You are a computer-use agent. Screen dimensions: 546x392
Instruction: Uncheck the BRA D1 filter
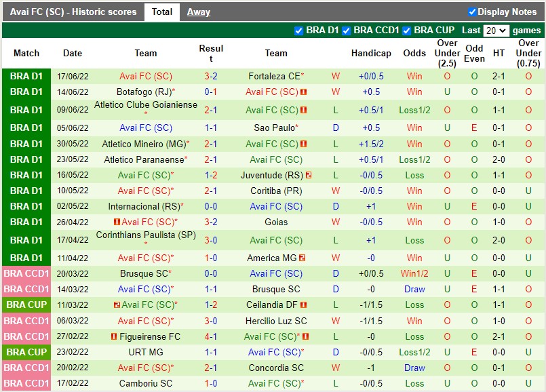[298, 30]
